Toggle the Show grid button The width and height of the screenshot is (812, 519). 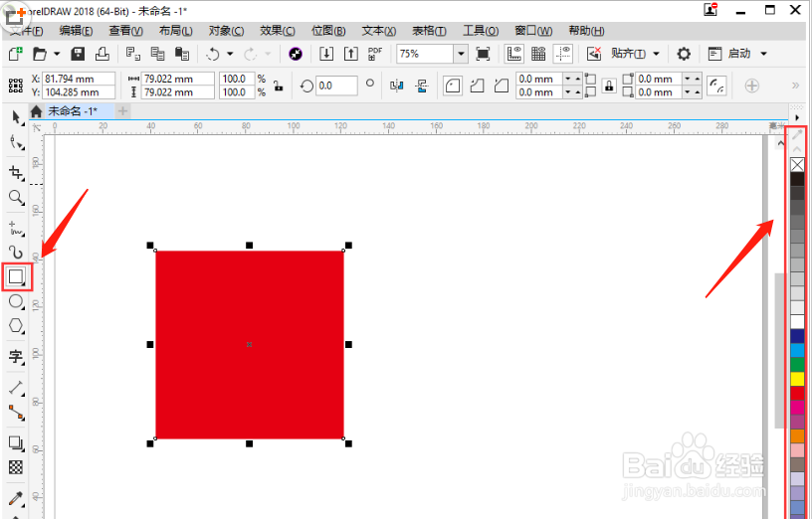click(538, 54)
